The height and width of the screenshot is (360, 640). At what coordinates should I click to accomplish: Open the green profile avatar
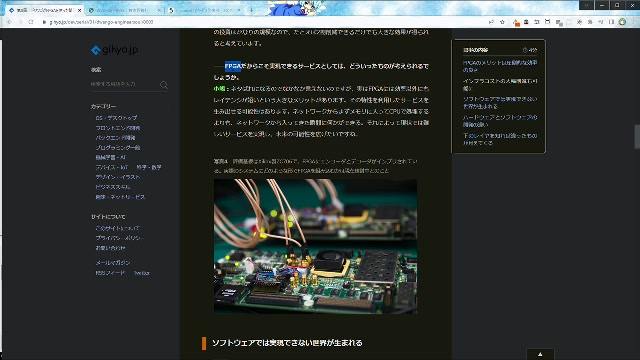[x=622, y=22]
